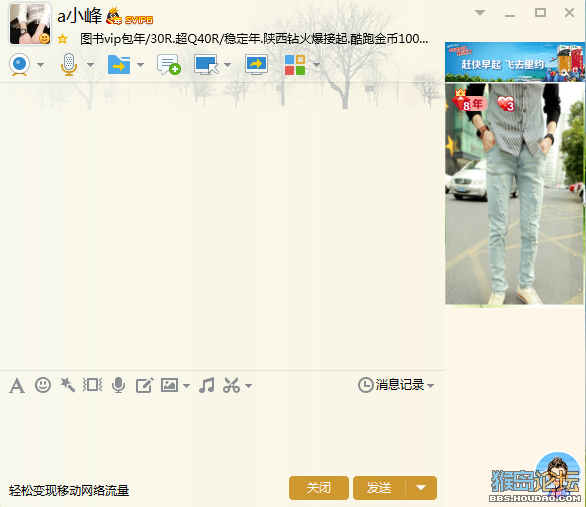Click the music note icon
The width and height of the screenshot is (586, 507).
tap(207, 385)
